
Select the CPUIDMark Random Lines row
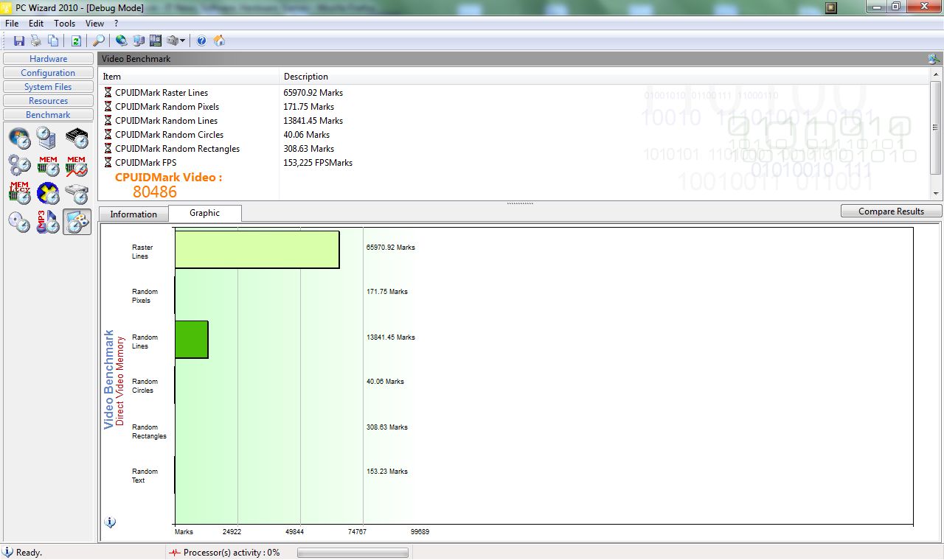(x=513, y=121)
